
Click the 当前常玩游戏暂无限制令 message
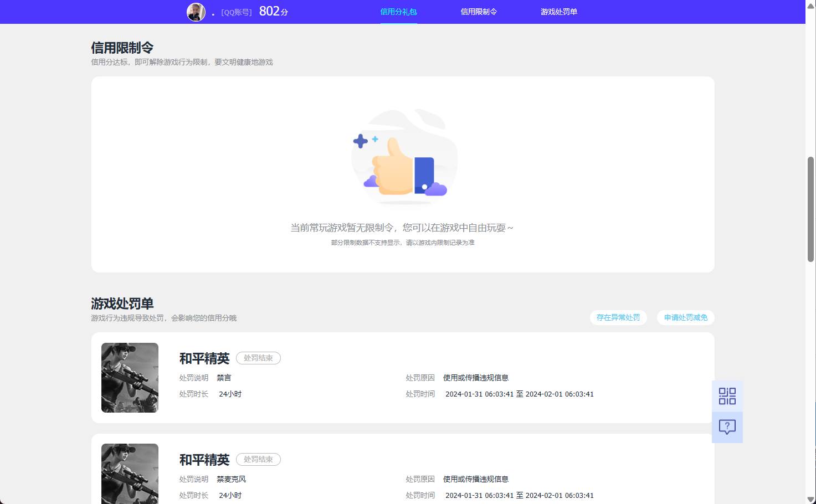click(402, 228)
